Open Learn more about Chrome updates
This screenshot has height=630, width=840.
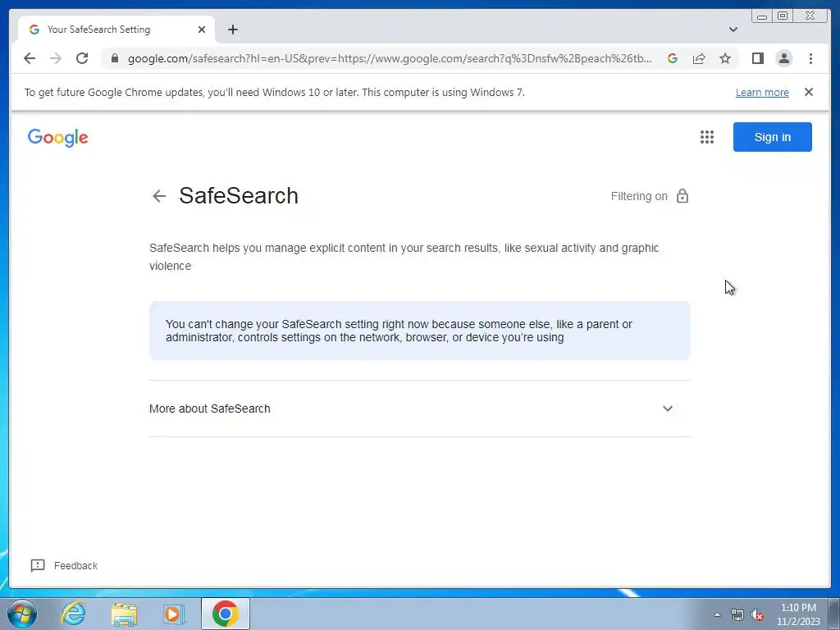[x=762, y=92]
